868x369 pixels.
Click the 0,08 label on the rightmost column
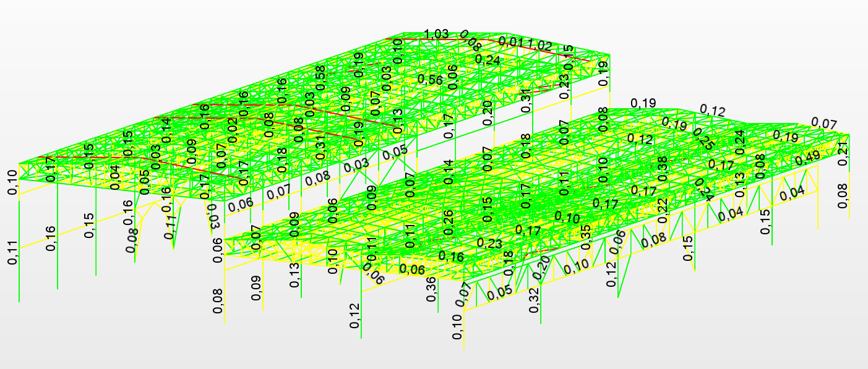click(x=841, y=196)
